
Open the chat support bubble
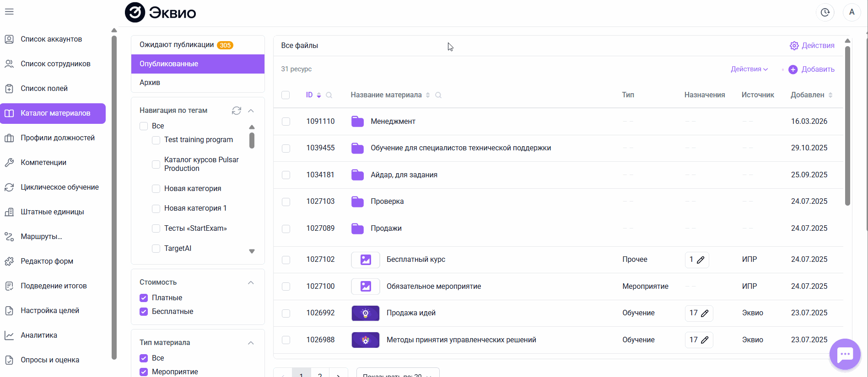[x=845, y=354]
